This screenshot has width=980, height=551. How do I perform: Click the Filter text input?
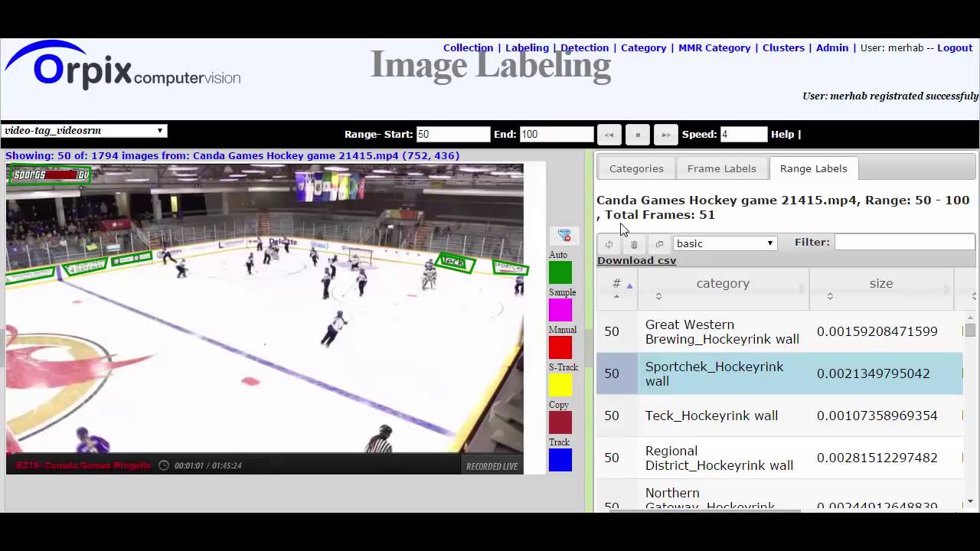[904, 242]
